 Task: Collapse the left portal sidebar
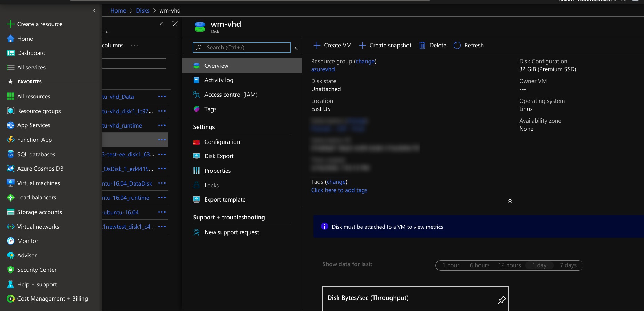tap(95, 11)
